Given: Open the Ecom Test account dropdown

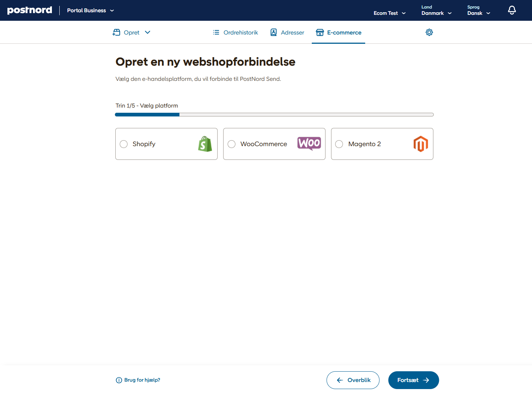Looking at the screenshot, I should coord(390,13).
